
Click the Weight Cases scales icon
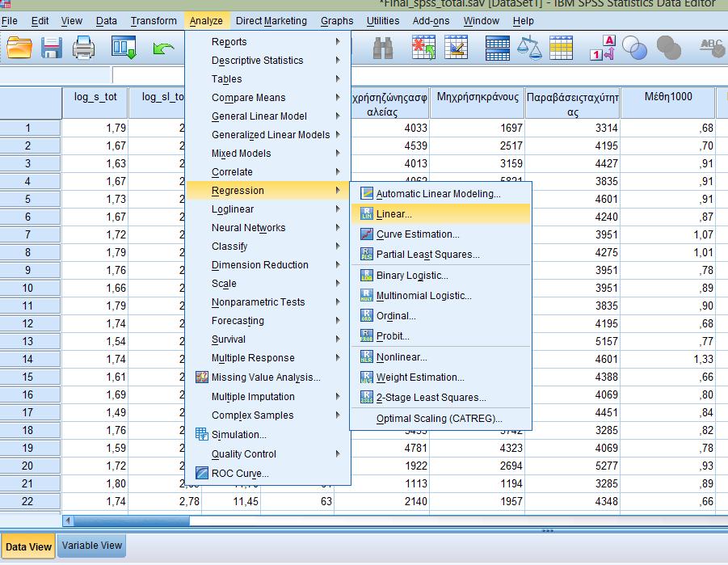pyautogui.click(x=529, y=48)
